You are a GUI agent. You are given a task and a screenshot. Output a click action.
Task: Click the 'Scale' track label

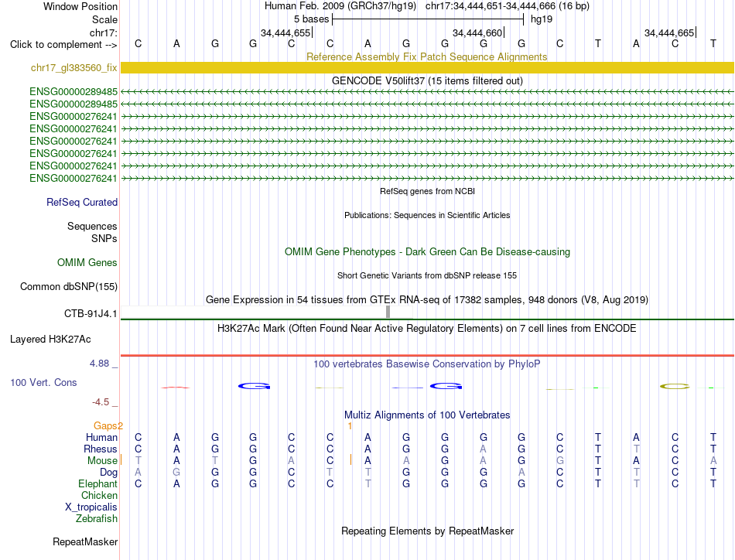[x=104, y=19]
